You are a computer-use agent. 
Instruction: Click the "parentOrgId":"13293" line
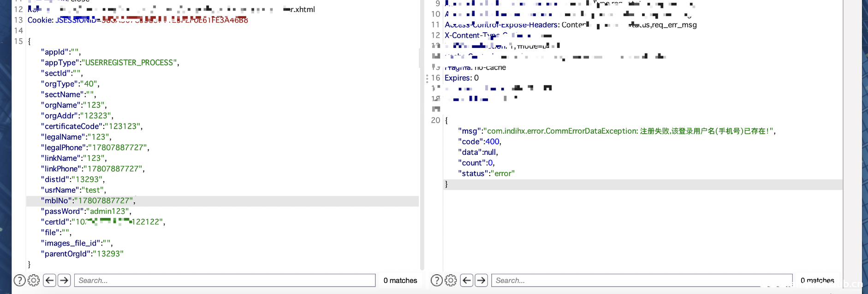[82, 253]
